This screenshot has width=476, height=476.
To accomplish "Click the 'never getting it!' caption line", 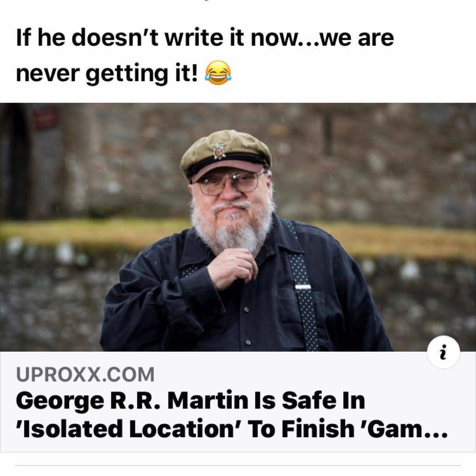I will click(107, 73).
